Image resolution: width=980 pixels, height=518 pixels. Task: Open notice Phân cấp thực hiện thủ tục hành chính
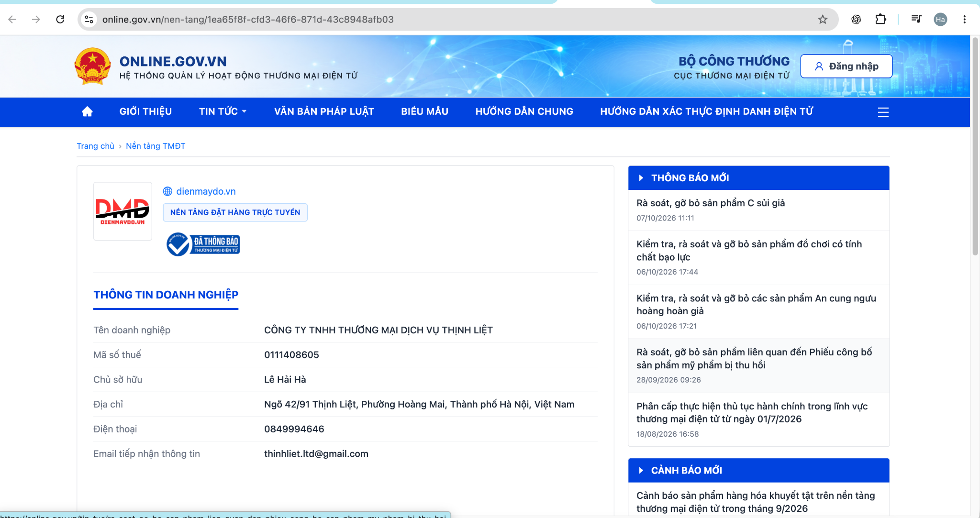point(752,413)
